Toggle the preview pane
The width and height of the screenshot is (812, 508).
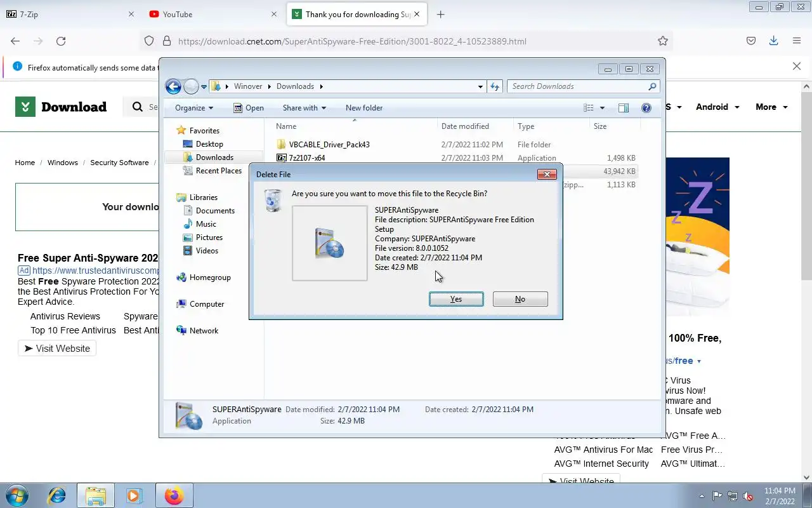[624, 108]
